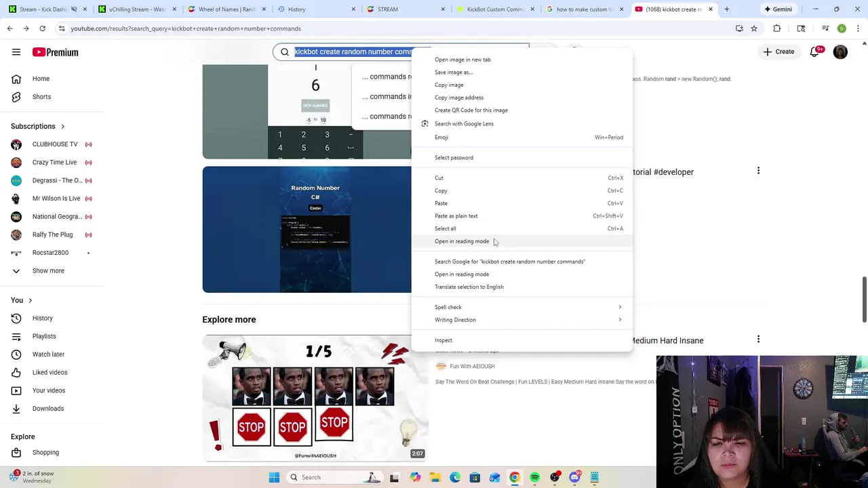Go to Home in the YouTube sidebar
This screenshot has width=868, height=488.
pyautogui.click(x=41, y=79)
